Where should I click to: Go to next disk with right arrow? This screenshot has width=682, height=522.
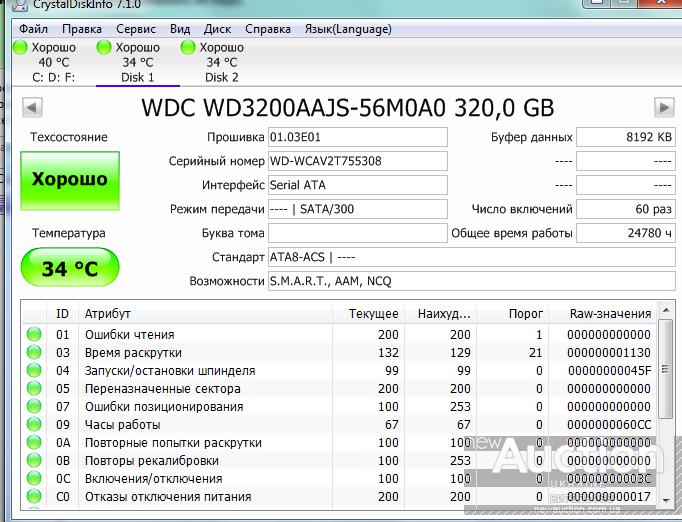coord(664,107)
